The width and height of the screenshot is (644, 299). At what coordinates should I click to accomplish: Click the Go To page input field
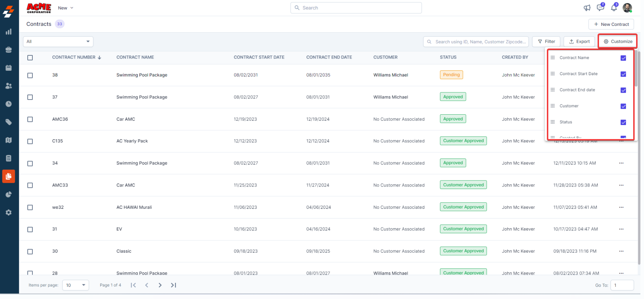(x=622, y=285)
